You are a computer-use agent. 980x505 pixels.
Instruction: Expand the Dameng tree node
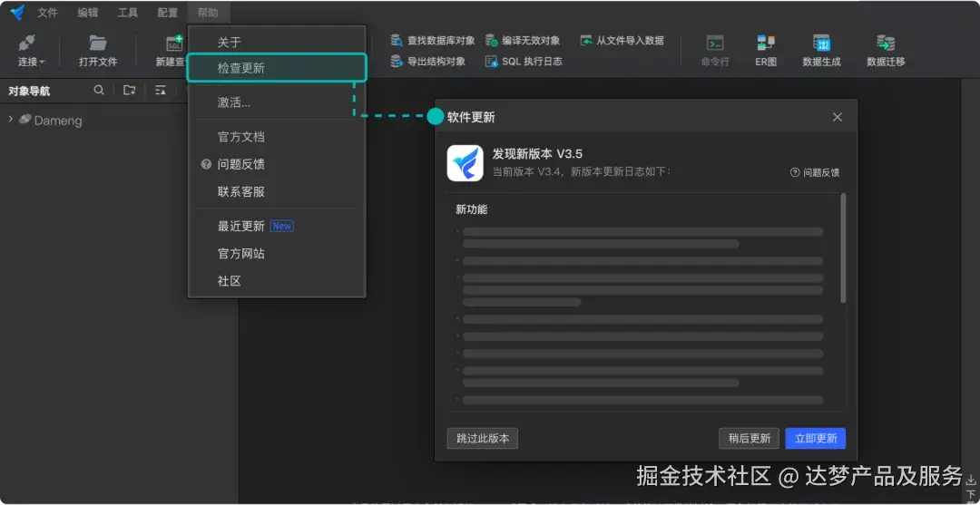point(11,120)
